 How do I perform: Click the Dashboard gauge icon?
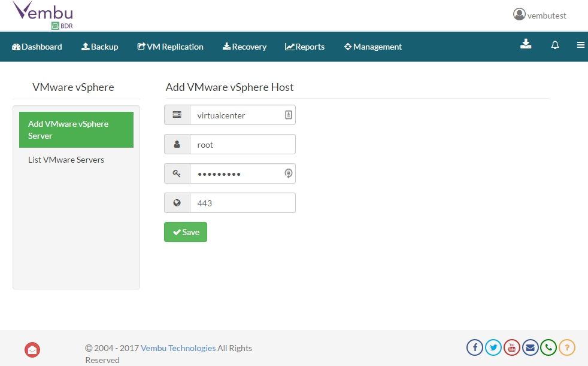16,47
